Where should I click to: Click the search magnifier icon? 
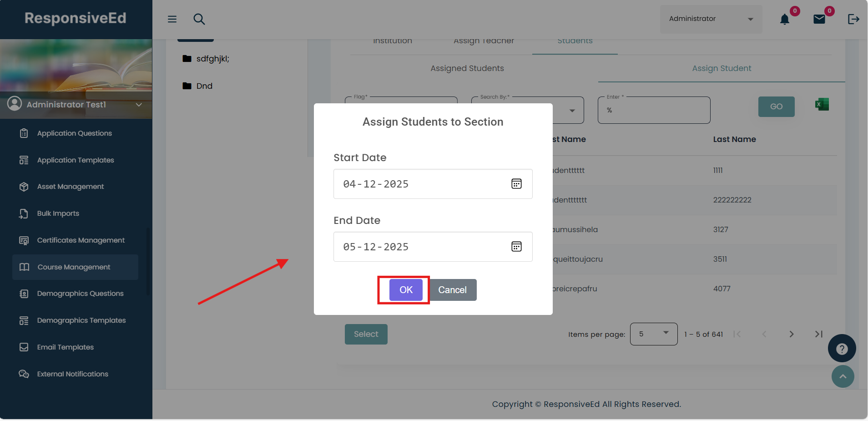(199, 19)
